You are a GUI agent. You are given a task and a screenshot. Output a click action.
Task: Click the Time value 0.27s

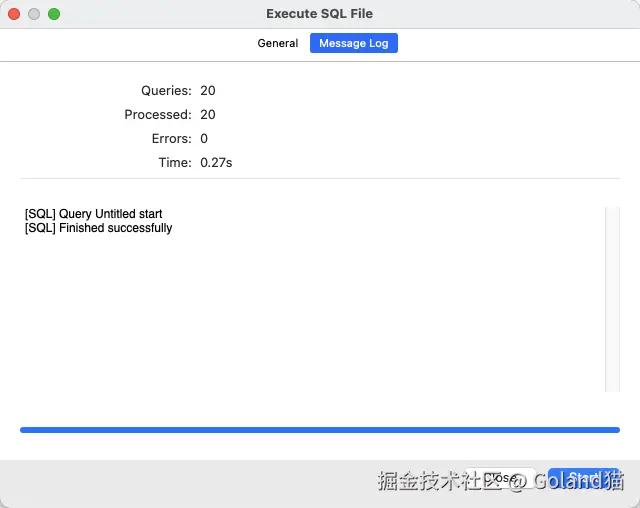[216, 163]
